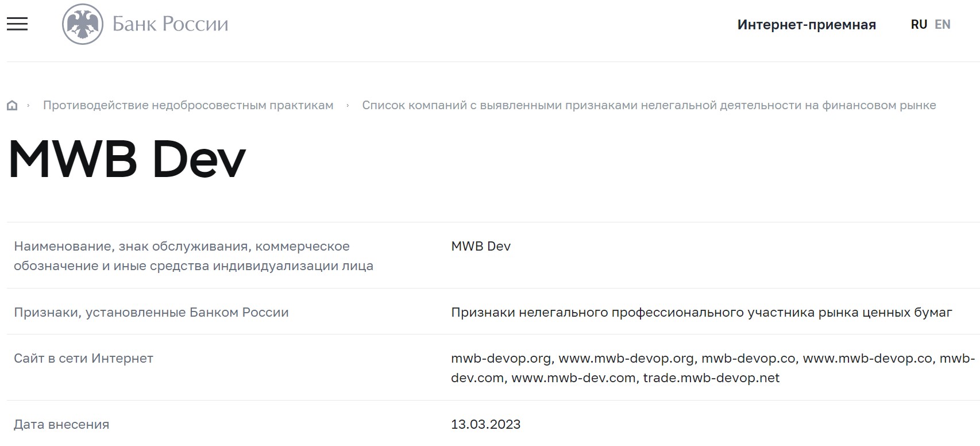980x446 pixels.
Task: Click the mwb-devop.org website list text
Action: tap(713, 368)
